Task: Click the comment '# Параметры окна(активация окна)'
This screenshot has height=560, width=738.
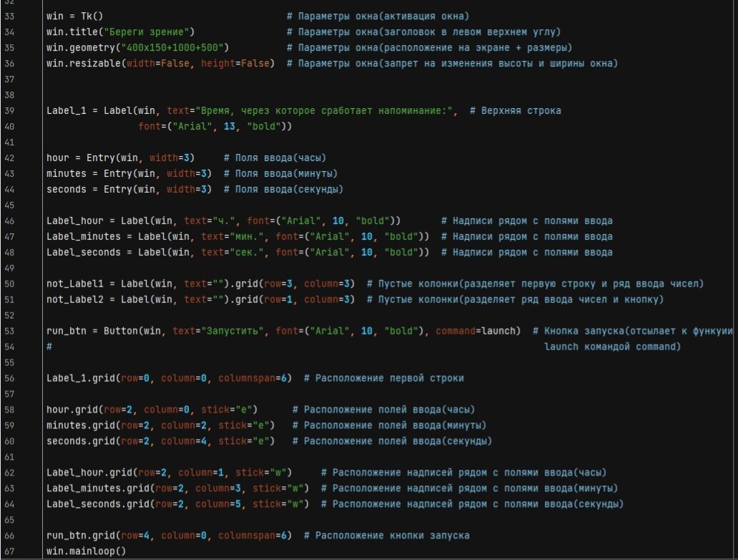Action: point(378,16)
